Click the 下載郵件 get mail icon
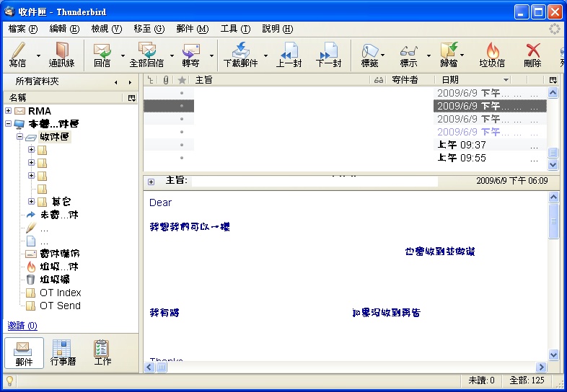The width and height of the screenshot is (567, 392). click(x=240, y=54)
